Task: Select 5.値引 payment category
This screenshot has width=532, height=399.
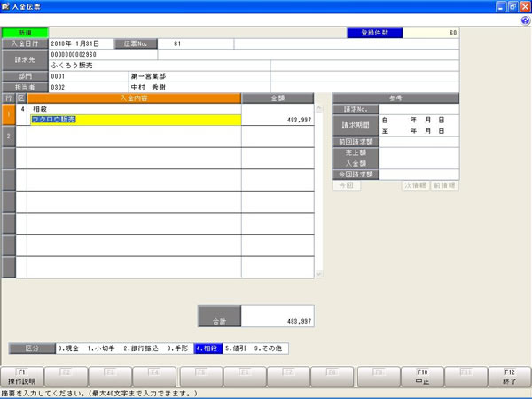Action: (236, 348)
